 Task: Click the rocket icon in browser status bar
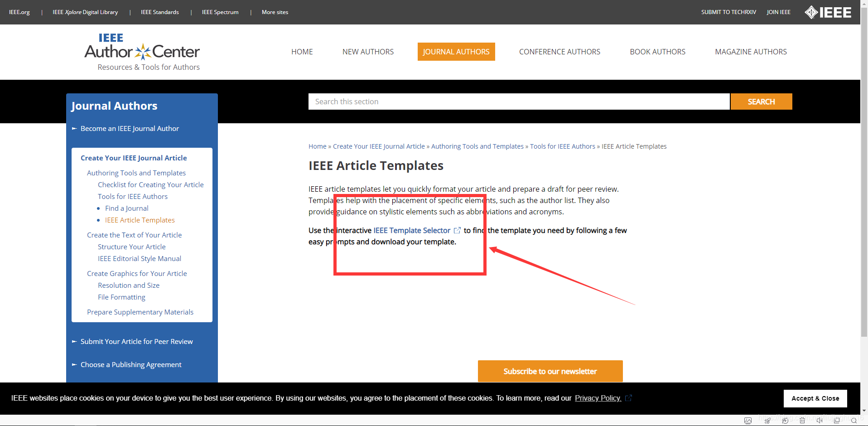pos(767,421)
